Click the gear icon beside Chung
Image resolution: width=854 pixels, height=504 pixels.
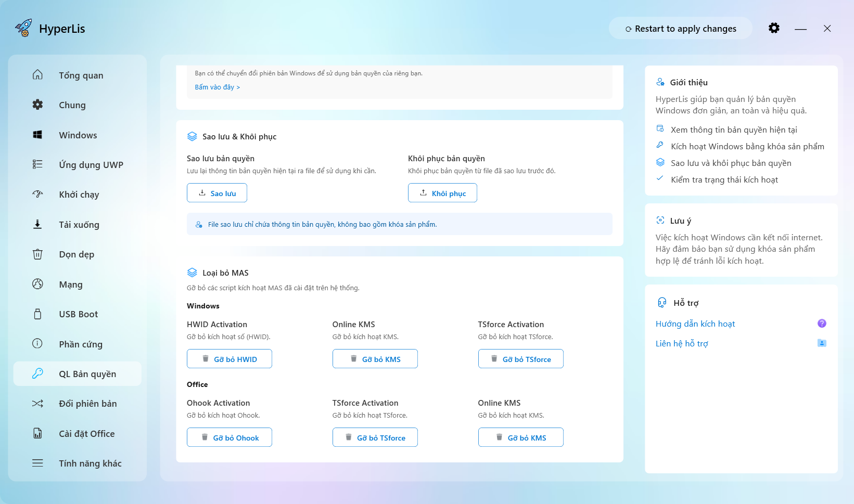pyautogui.click(x=37, y=105)
